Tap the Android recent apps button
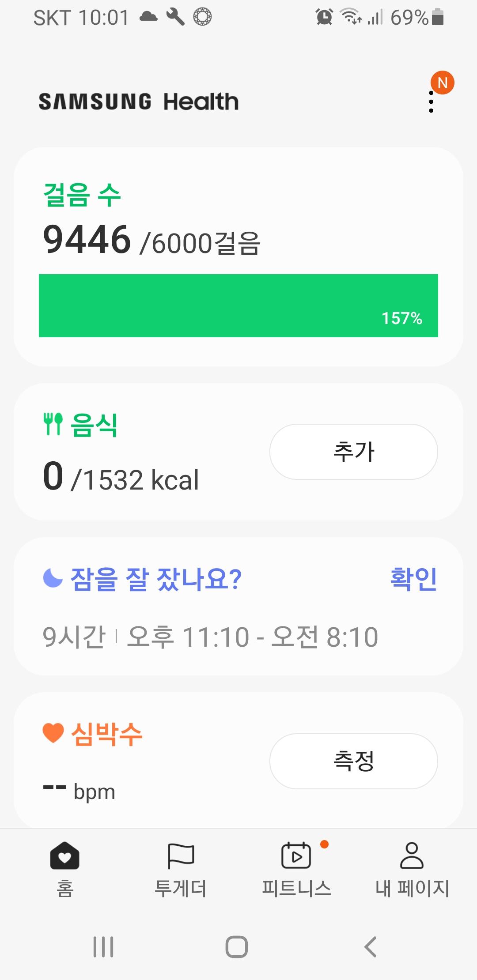477x980 pixels. (103, 947)
